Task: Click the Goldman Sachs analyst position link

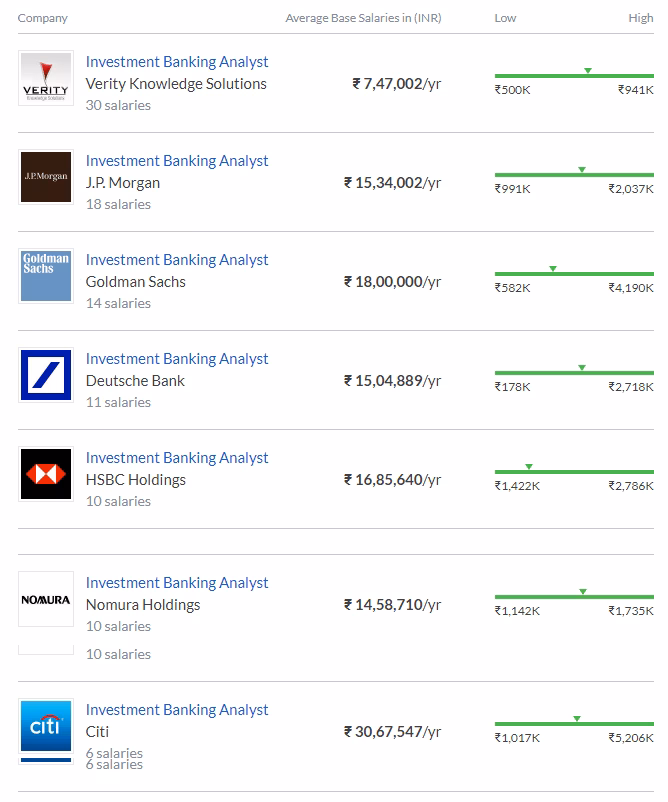Action: 177,259
